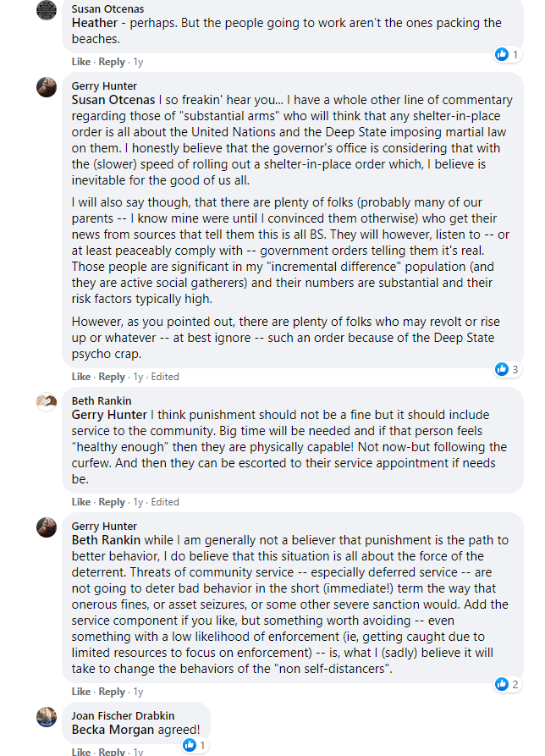The image size is (545, 756).
Task: View the like reaction on Susan's comment
Action: (x=507, y=54)
